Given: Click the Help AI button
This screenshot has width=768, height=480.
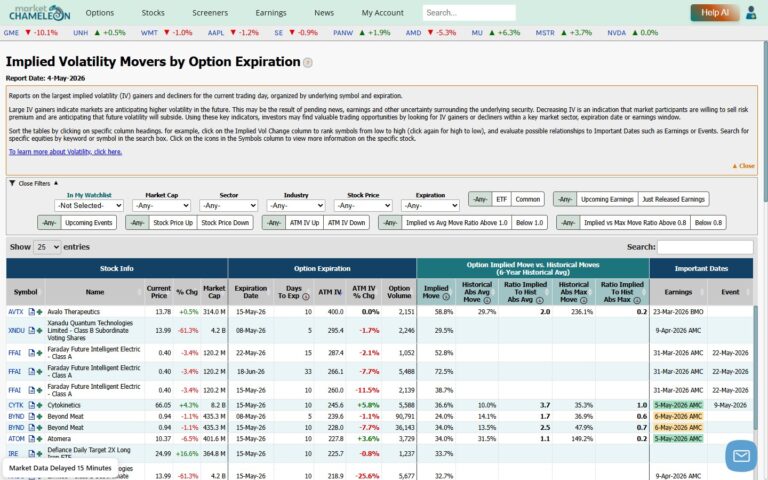Looking at the screenshot, I should pyautogui.click(x=715, y=13).
